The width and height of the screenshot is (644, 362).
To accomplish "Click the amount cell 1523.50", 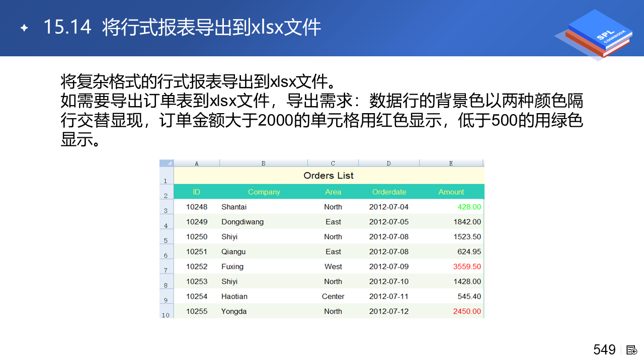I will [x=451, y=236].
